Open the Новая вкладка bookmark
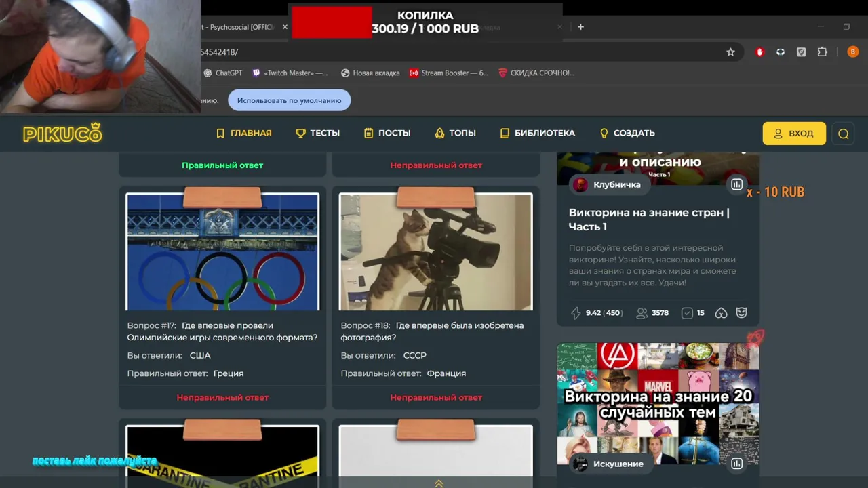 (x=370, y=73)
